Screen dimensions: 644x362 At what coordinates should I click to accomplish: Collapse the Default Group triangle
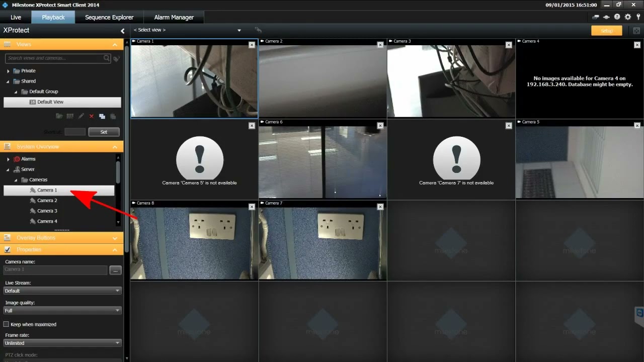(16, 92)
